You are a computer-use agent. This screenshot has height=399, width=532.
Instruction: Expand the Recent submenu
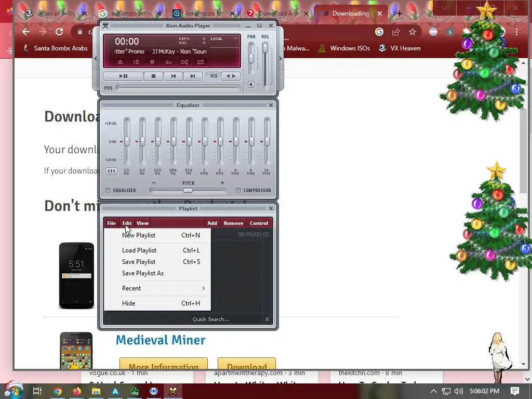pos(157,288)
